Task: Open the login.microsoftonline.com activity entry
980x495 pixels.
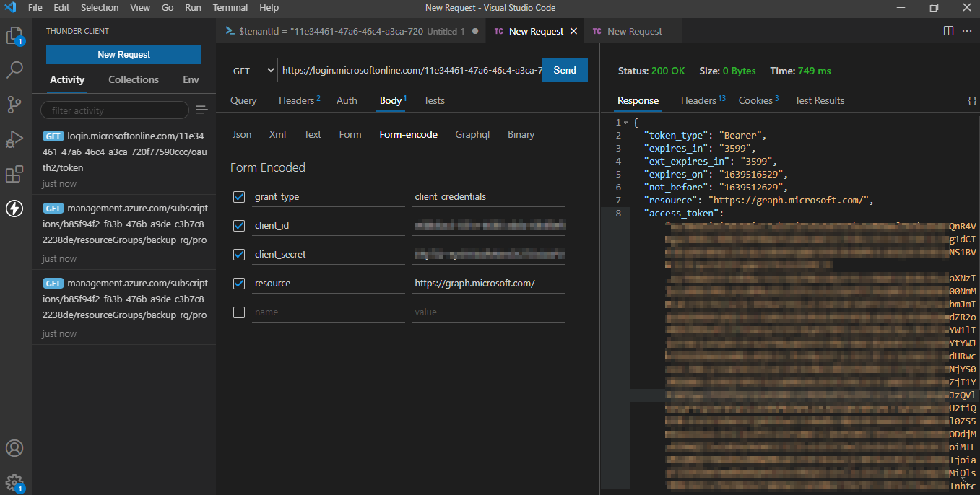Action: [x=124, y=159]
